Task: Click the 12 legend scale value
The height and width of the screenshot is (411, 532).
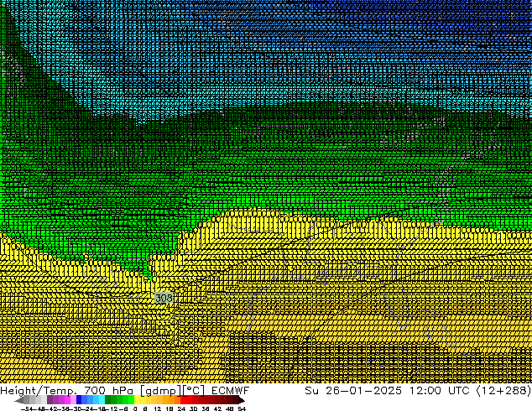Action: click(x=158, y=408)
